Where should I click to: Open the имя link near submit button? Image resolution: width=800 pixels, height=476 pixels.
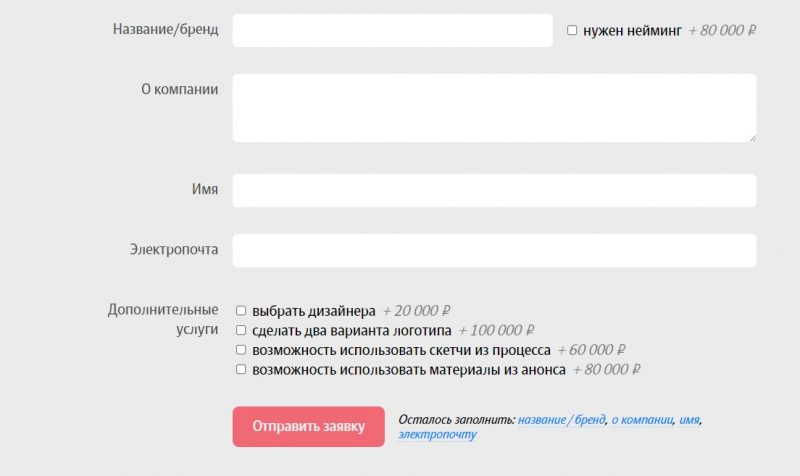[689, 421]
